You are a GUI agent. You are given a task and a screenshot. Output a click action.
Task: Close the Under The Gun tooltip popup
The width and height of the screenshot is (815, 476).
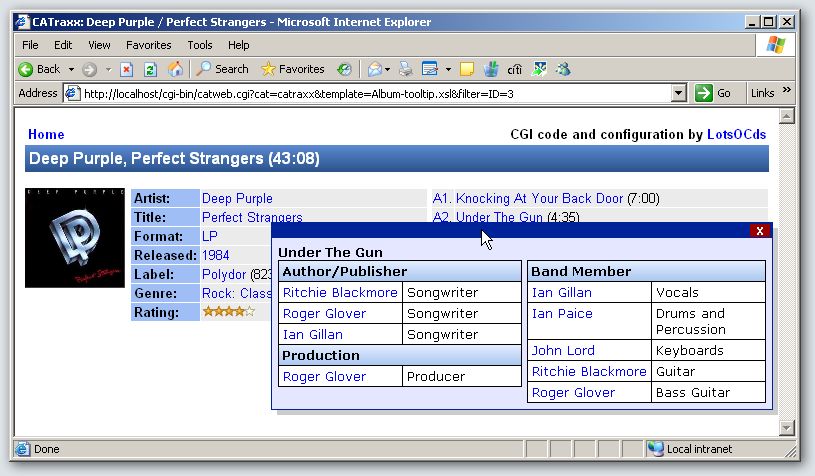point(761,231)
